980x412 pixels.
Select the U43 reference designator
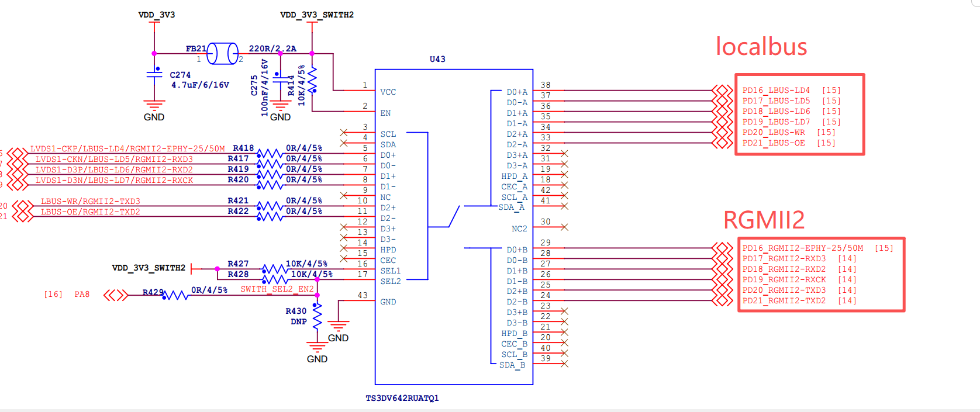(437, 59)
